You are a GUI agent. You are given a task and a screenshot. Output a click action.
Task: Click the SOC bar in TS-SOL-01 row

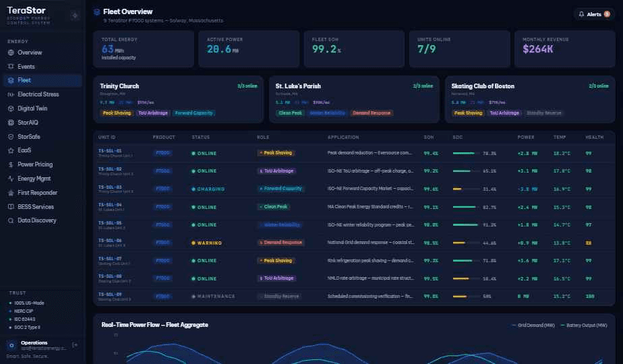(x=466, y=154)
